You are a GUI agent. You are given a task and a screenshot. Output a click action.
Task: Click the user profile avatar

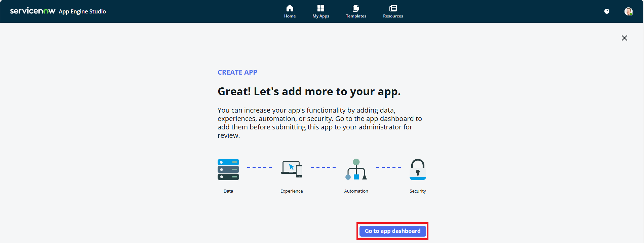click(x=628, y=11)
